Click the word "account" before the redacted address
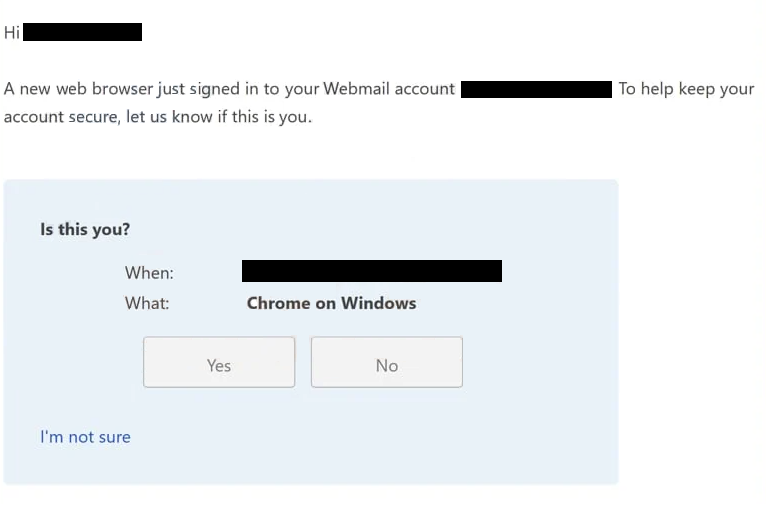Image resolution: width=766 pixels, height=509 pixels. 425,89
